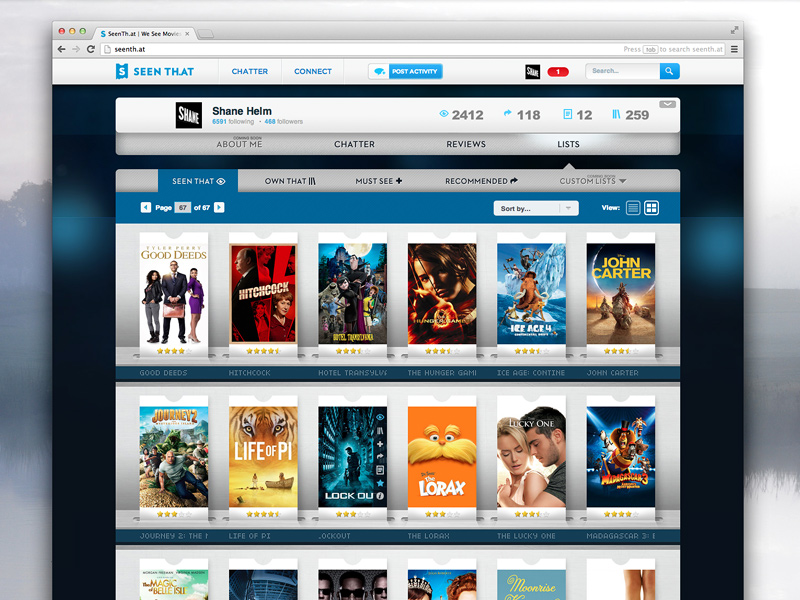Click must-see plus icon on Lockout poster
The image size is (800, 600).
point(380,444)
